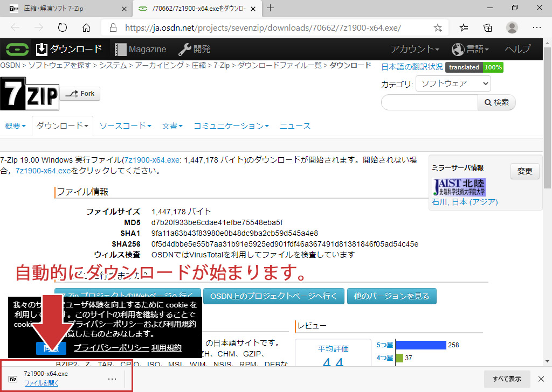Click the browser back arrow
The height and width of the screenshot is (392, 552).
15,27
